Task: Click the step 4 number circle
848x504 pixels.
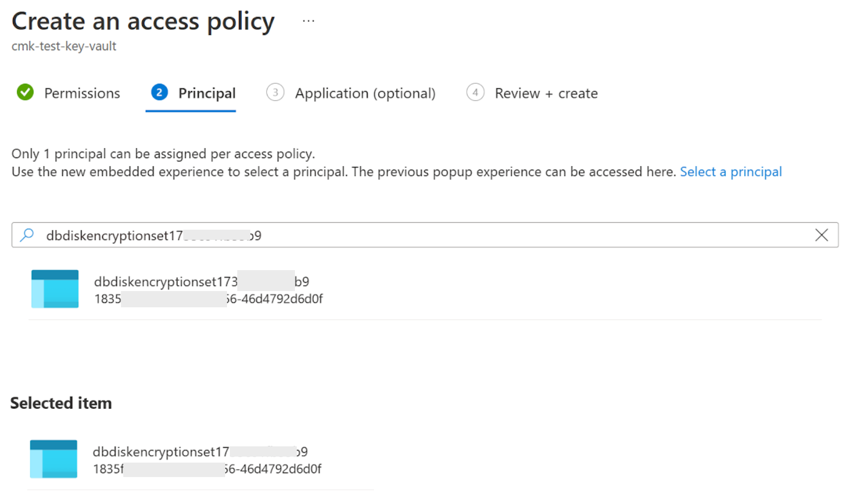Action: coord(475,93)
